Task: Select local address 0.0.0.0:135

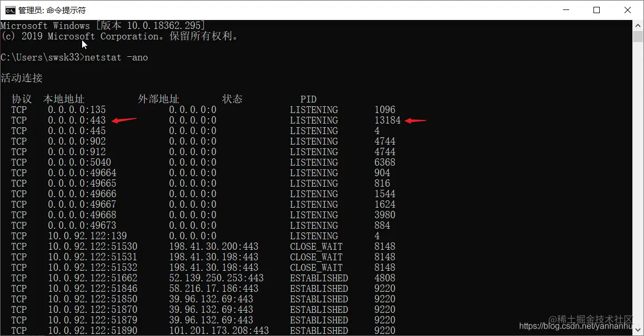Action: click(x=77, y=110)
